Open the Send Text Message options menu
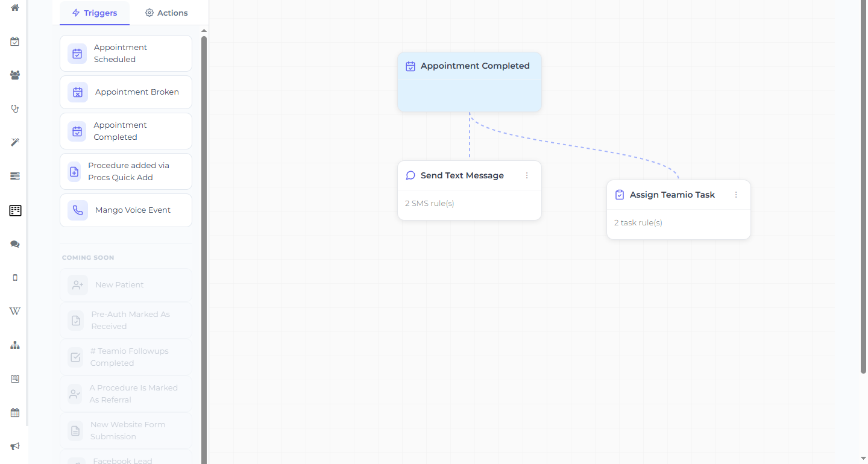868x464 pixels. click(x=527, y=175)
